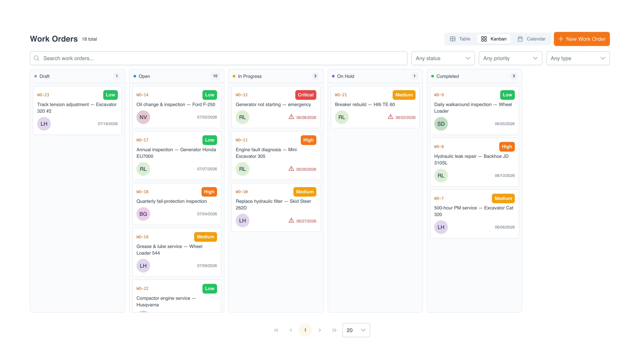
Task: Click the In Progress column header
Action: coord(276,76)
